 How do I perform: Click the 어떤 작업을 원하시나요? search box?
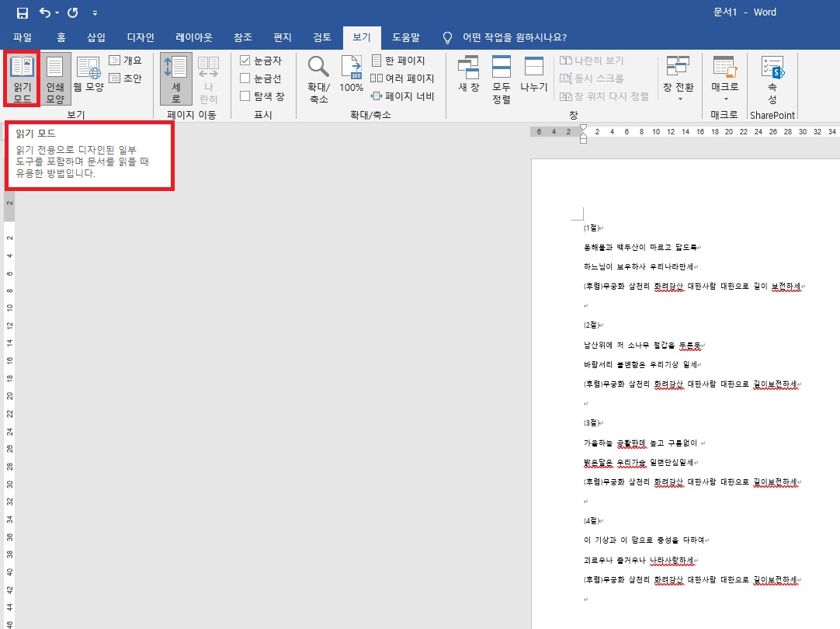click(514, 37)
